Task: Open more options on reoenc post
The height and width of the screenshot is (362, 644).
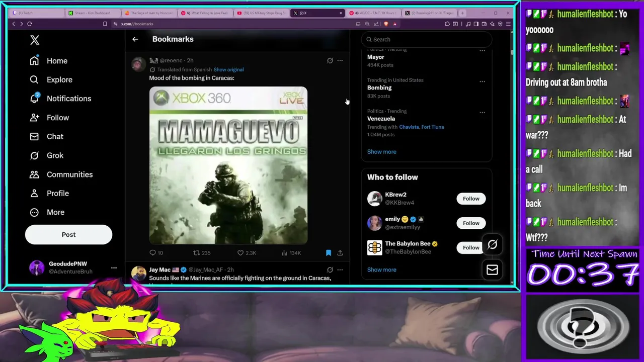Action: pos(340,60)
